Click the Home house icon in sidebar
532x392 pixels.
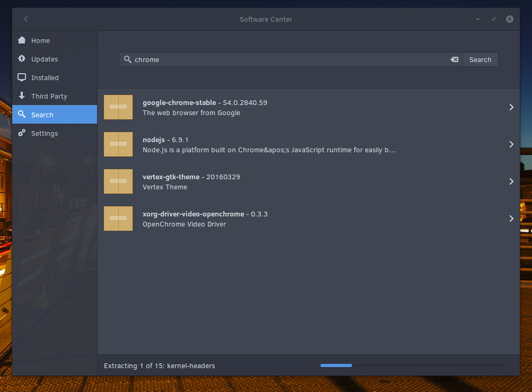[x=22, y=40]
